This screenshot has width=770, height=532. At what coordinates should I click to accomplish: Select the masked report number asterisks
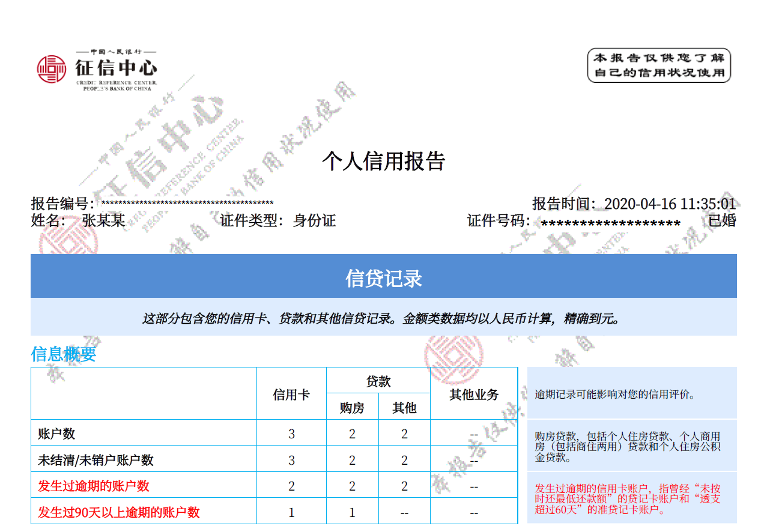click(187, 204)
